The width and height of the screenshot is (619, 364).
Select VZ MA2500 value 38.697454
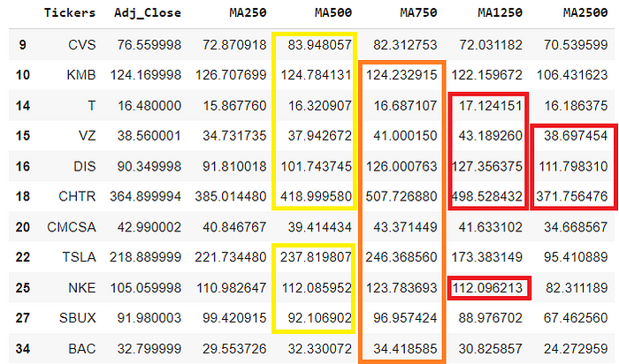point(576,136)
